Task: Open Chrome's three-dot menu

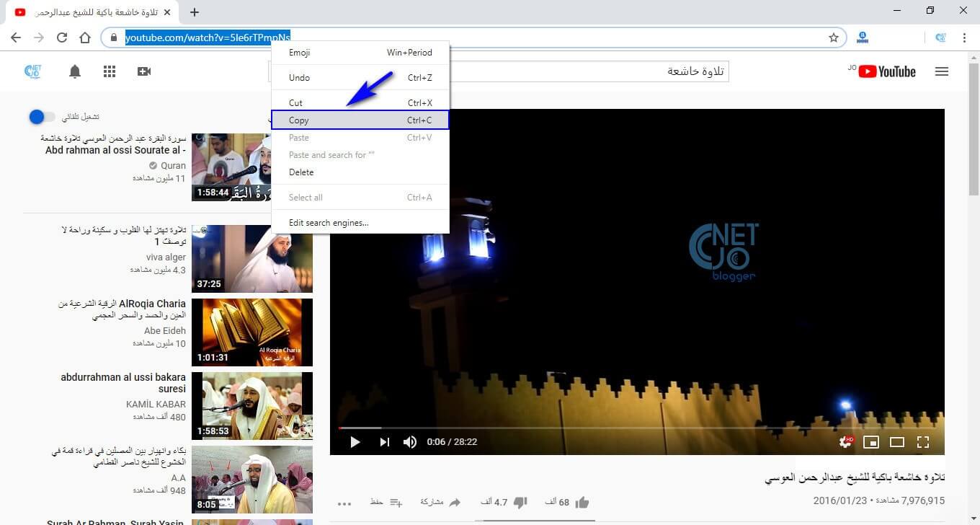Action: pyautogui.click(x=964, y=37)
